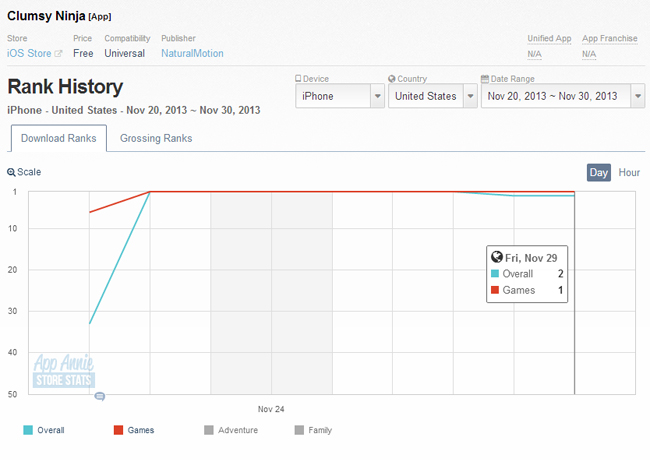
Task: Open the date range selector field
Action: pos(563,96)
